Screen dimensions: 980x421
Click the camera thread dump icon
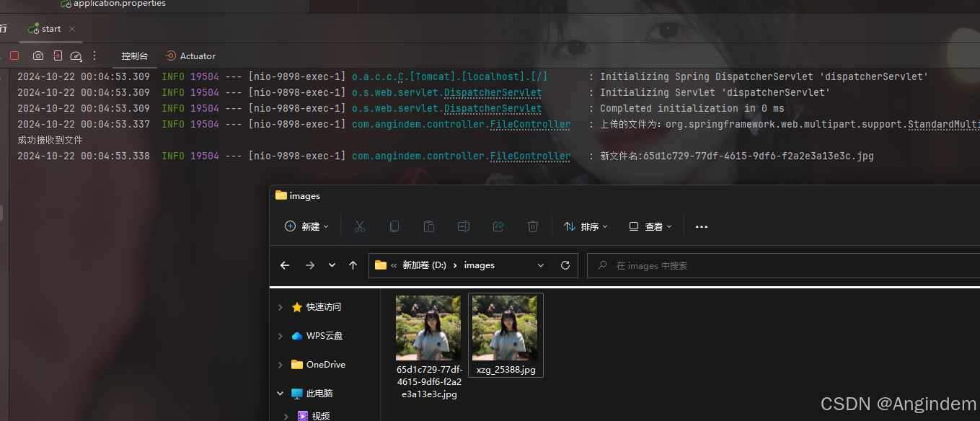[x=37, y=56]
